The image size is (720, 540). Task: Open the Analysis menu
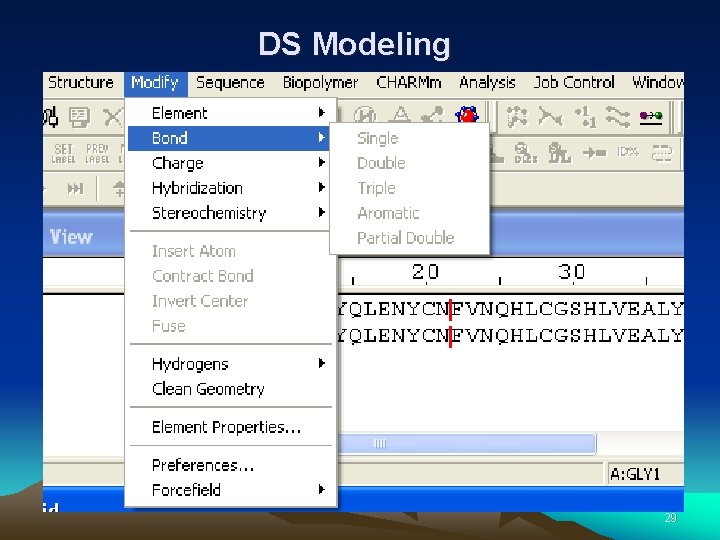tap(487, 83)
